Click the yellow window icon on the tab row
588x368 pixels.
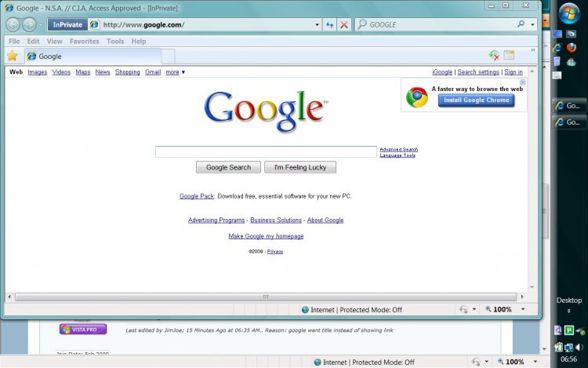pyautogui.click(x=509, y=55)
